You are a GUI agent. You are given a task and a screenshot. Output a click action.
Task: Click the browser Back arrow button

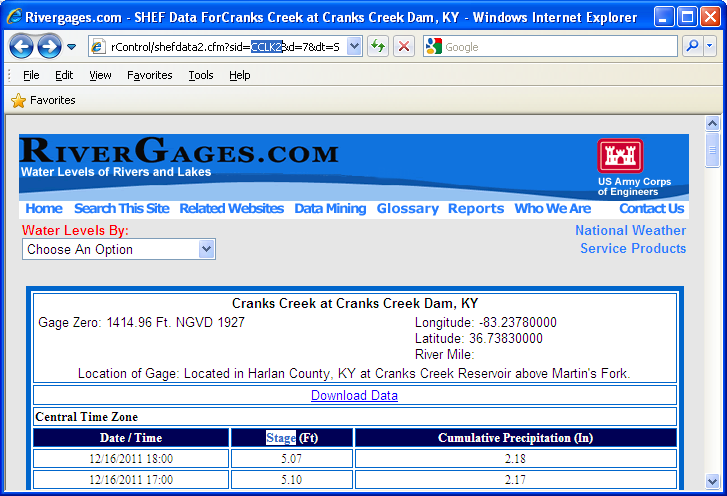point(21,46)
